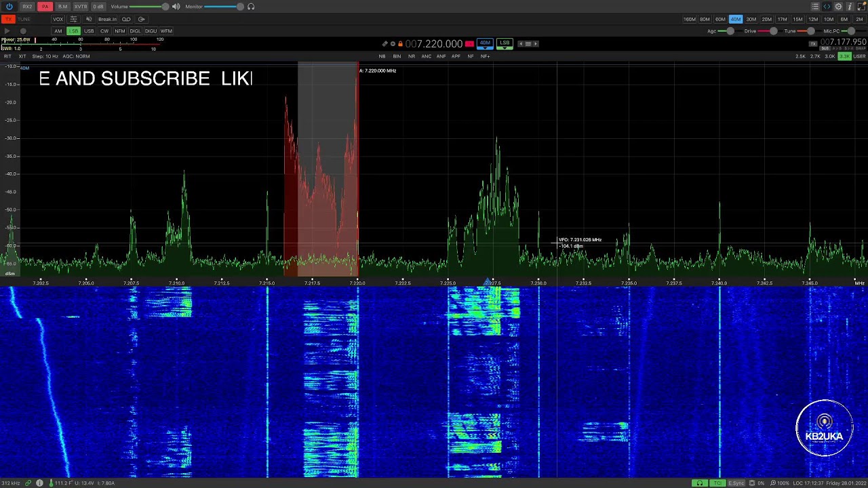868x488 pixels.
Task: Click the code brackets icon
Action: [x=827, y=7]
